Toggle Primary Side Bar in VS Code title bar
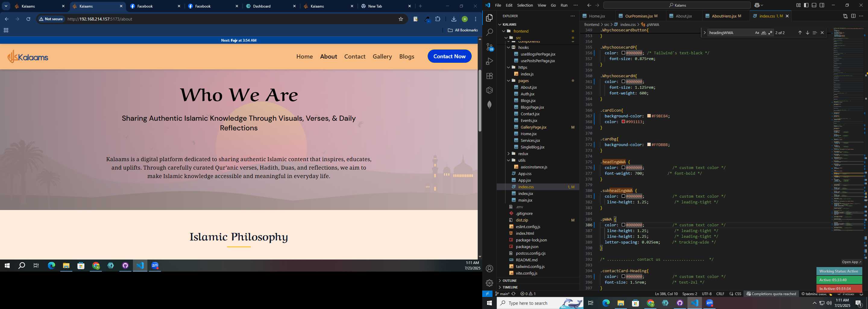Screen dimensions: 868x309 tap(806, 5)
